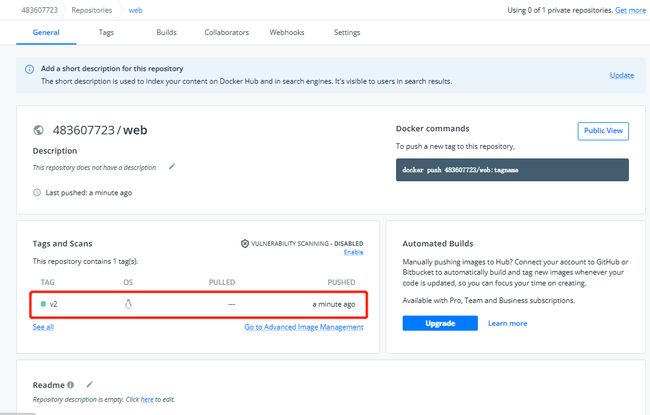Click the Tags and Scans heading

pyautogui.click(x=63, y=243)
